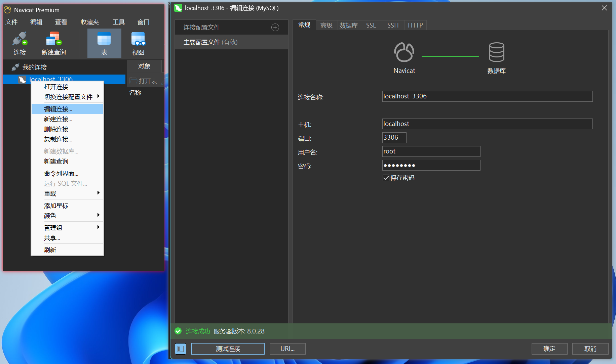This screenshot has height=364, width=616.
Task: Expand the 颜色 submenu arrow
Action: tap(98, 215)
